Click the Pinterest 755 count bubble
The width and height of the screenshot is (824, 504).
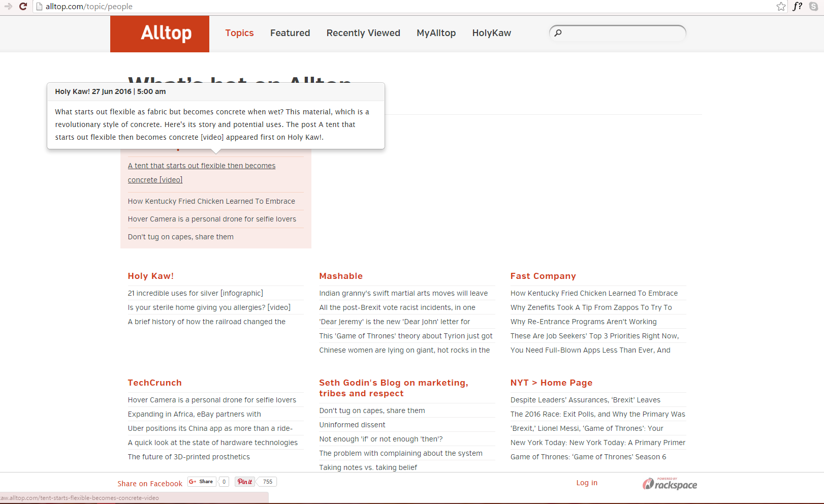pos(267,482)
